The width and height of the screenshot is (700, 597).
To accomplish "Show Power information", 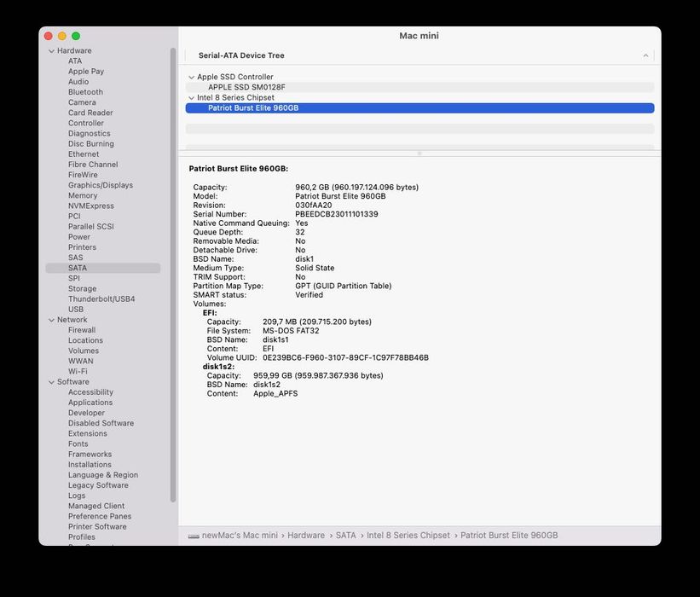I will pyautogui.click(x=79, y=236).
